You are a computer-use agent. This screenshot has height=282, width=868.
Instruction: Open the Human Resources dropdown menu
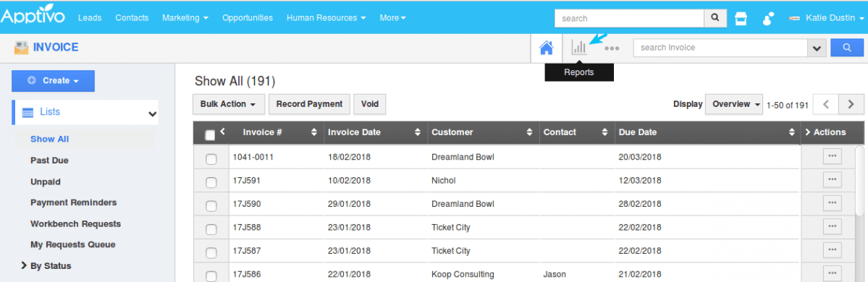(326, 17)
